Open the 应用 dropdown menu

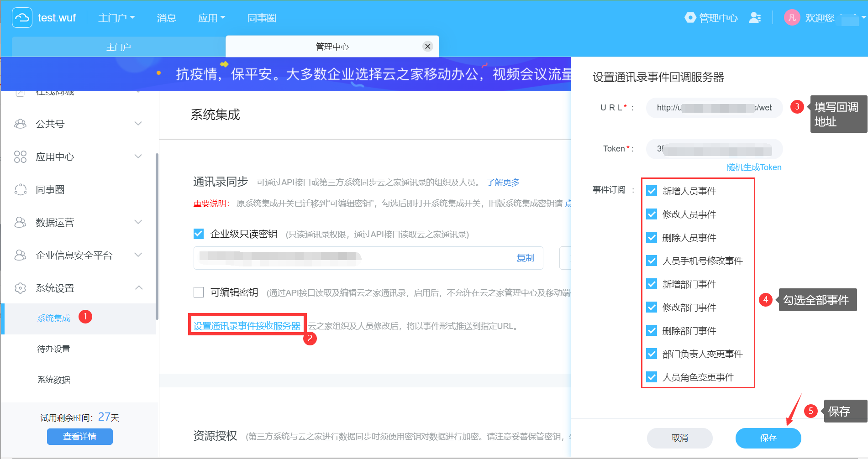click(x=211, y=18)
